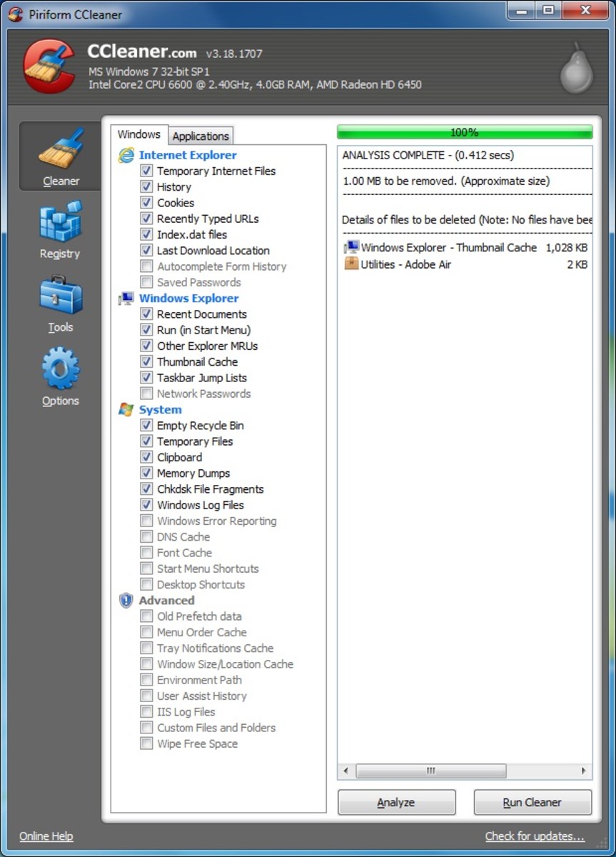Click the results horizontal scrollbar right arrow

[x=584, y=771]
